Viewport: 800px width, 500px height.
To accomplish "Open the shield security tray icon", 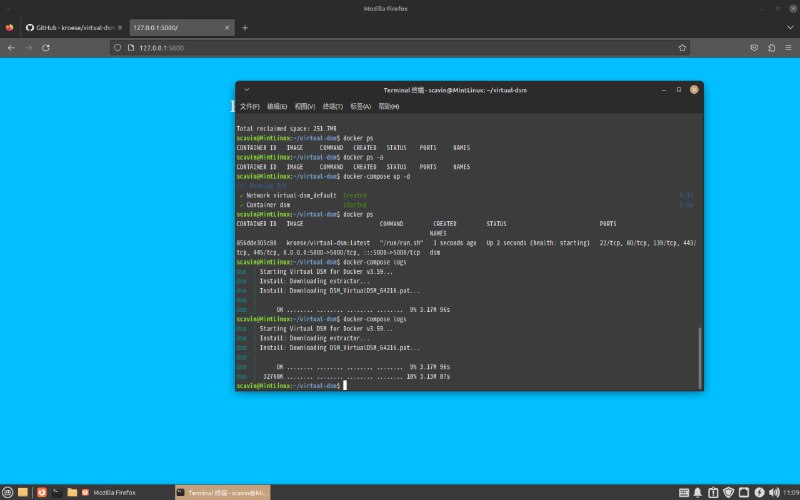I will click(729, 493).
